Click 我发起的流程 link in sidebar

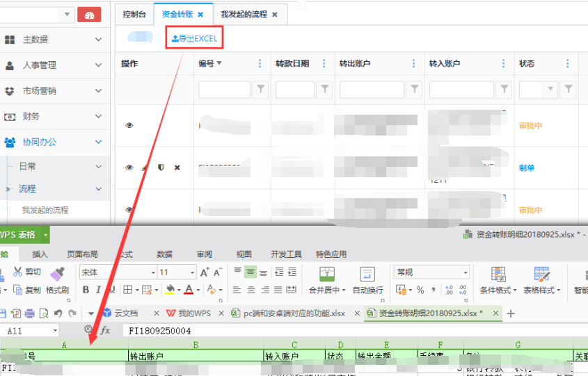45,210
